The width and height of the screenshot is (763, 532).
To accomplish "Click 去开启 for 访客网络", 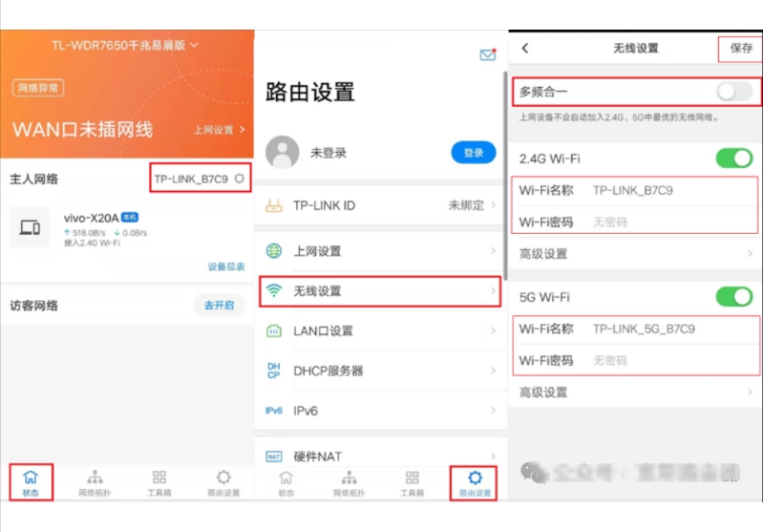I will pos(219,306).
